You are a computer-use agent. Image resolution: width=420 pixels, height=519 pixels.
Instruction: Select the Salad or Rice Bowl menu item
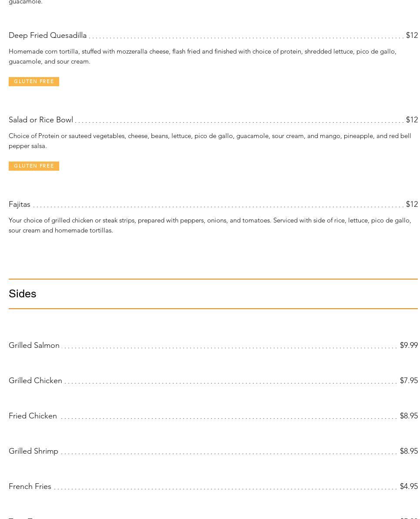41,120
